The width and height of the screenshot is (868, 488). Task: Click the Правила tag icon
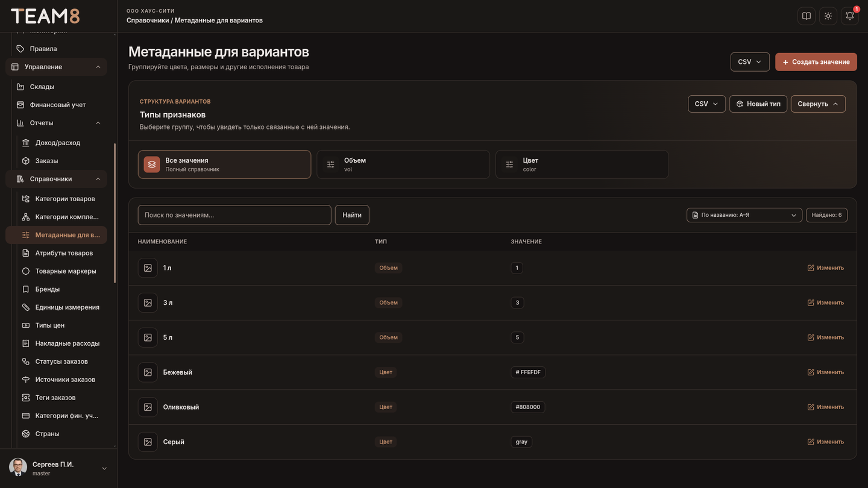(x=20, y=49)
